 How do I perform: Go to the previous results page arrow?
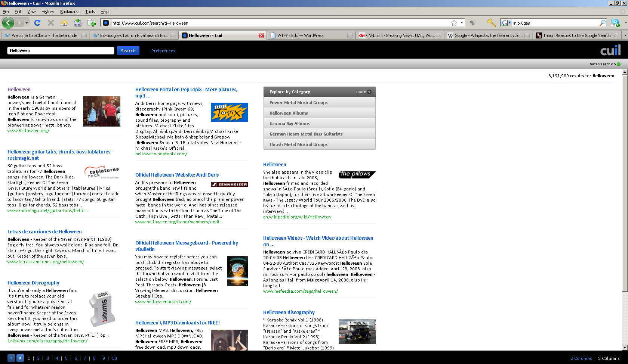click(x=11, y=358)
